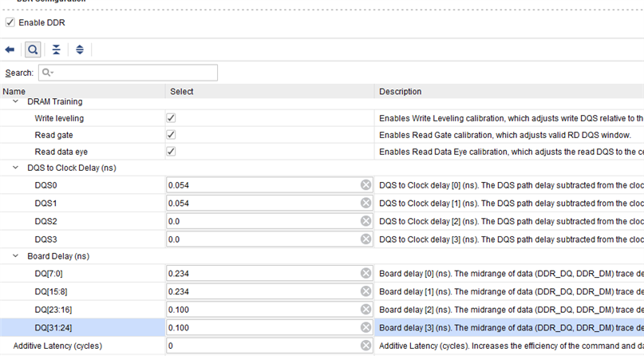Click the Select column header
This screenshot has width=644, height=356.
[182, 92]
